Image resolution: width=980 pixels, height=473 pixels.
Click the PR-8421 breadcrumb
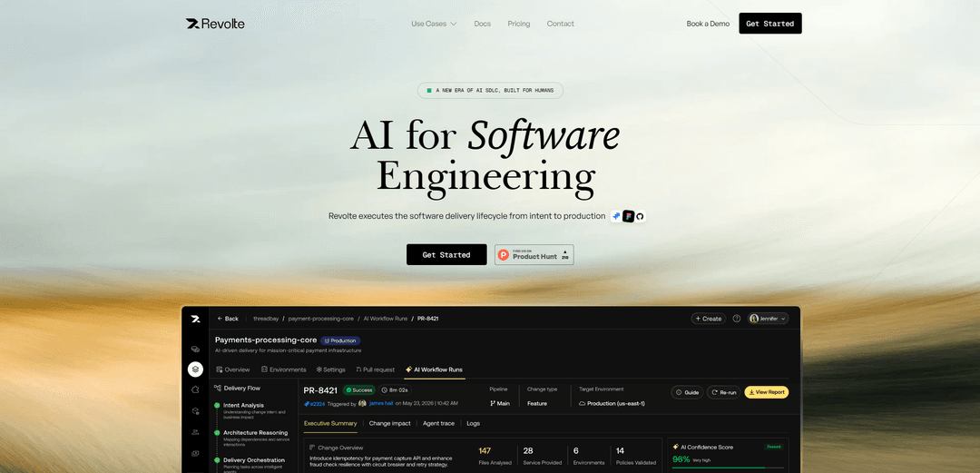coord(428,319)
